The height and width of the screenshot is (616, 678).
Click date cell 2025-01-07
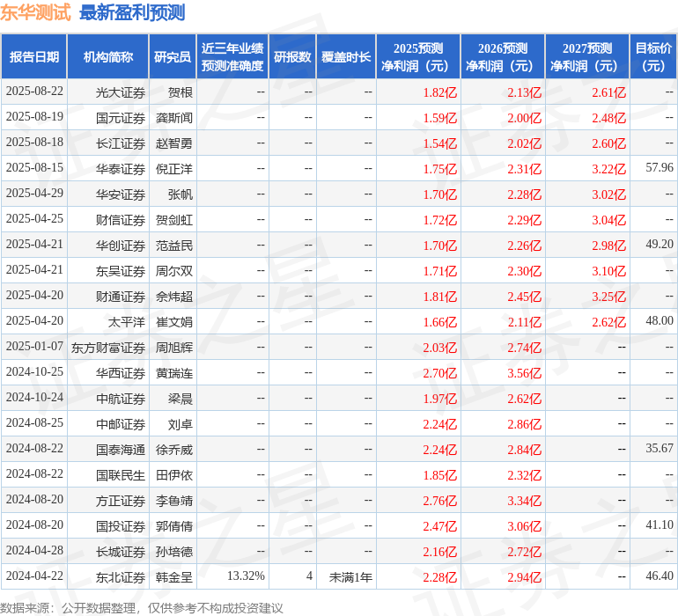pyautogui.click(x=34, y=346)
